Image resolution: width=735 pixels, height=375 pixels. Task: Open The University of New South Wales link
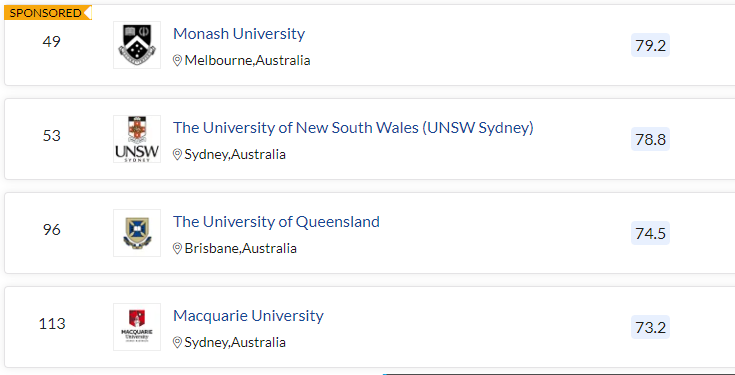353,128
